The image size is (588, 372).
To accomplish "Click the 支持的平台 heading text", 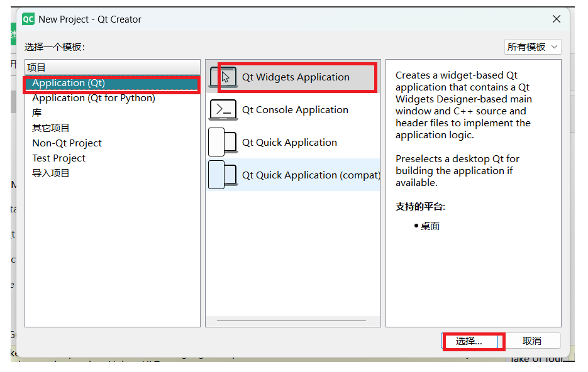I will tap(420, 206).
